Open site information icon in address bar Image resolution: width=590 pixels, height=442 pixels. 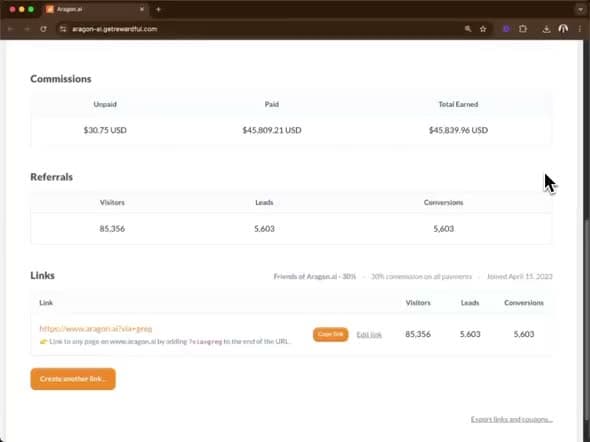[x=63, y=29]
